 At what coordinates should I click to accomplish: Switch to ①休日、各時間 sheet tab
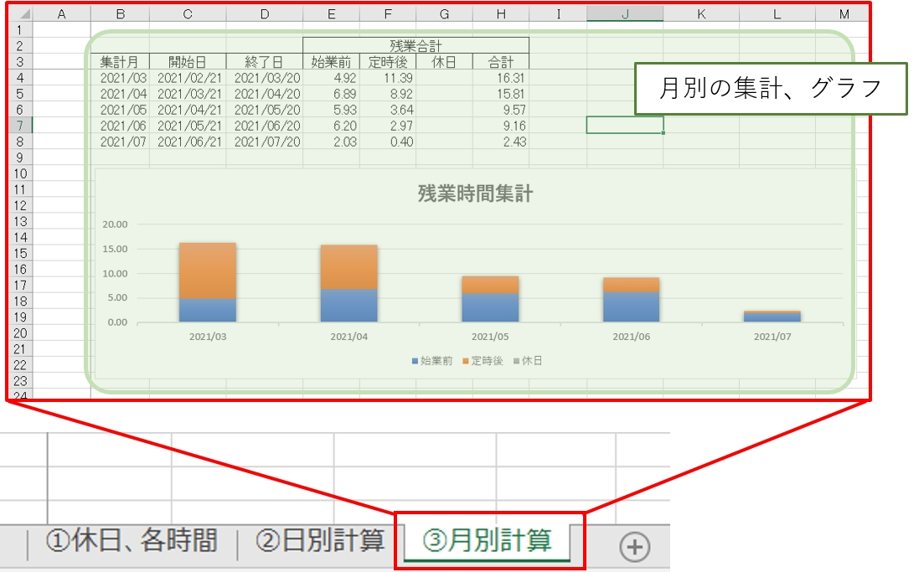click(x=132, y=541)
